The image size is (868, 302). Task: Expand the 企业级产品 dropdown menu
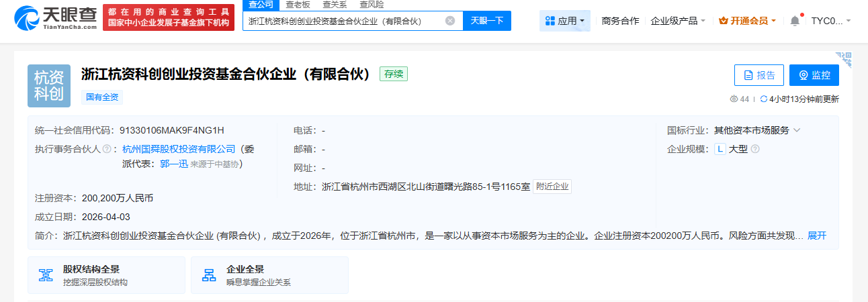(x=678, y=21)
